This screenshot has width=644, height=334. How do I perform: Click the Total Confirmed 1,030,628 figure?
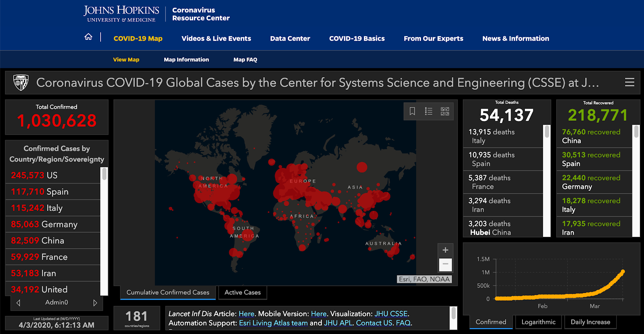57,121
